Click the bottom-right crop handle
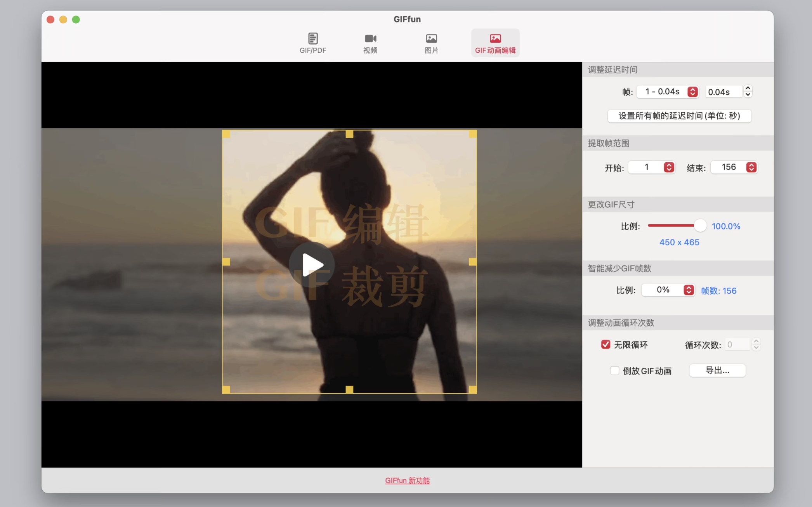The height and width of the screenshot is (507, 812). [x=472, y=389]
